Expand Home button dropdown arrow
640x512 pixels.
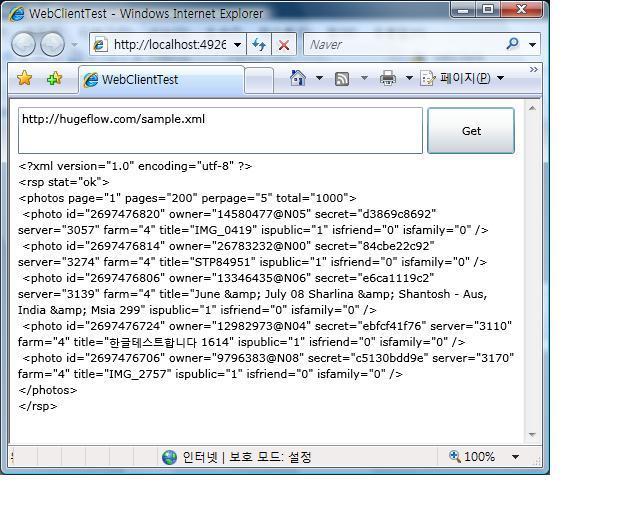click(x=319, y=78)
